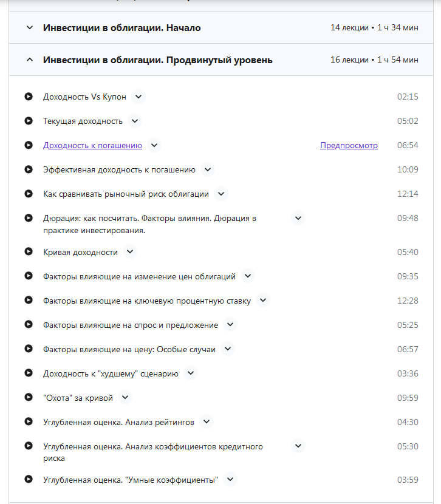Expand "Факторы влияющие на ключевую процентную ставку" details
441x504 pixels.
(262, 301)
